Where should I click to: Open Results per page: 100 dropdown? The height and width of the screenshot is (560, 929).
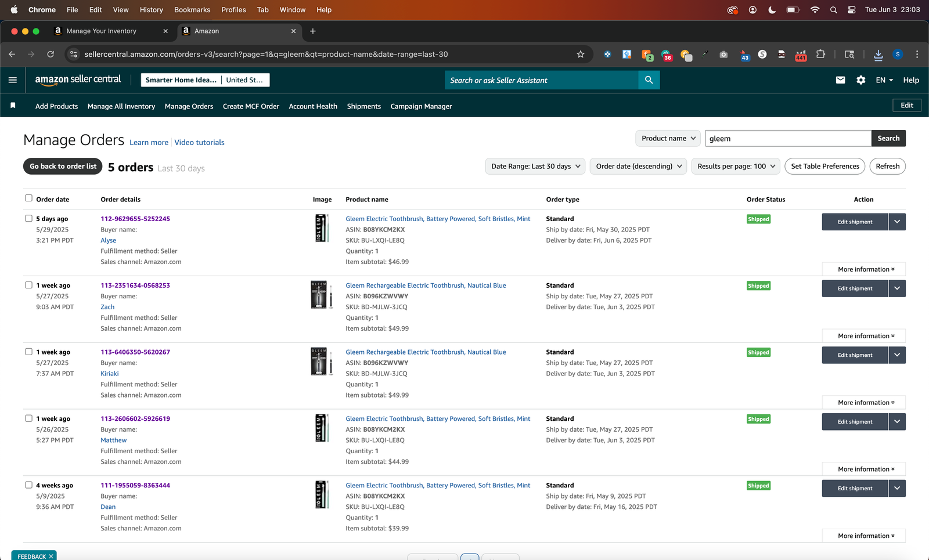[736, 167]
